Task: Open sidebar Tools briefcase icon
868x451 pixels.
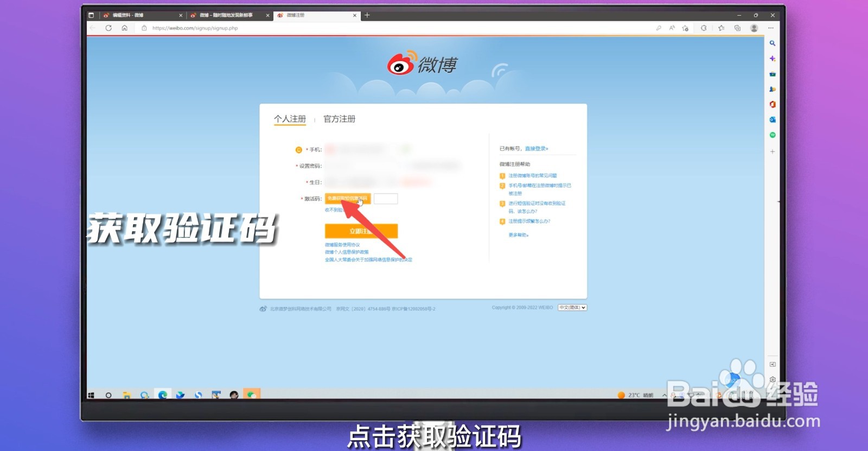Action: click(773, 74)
